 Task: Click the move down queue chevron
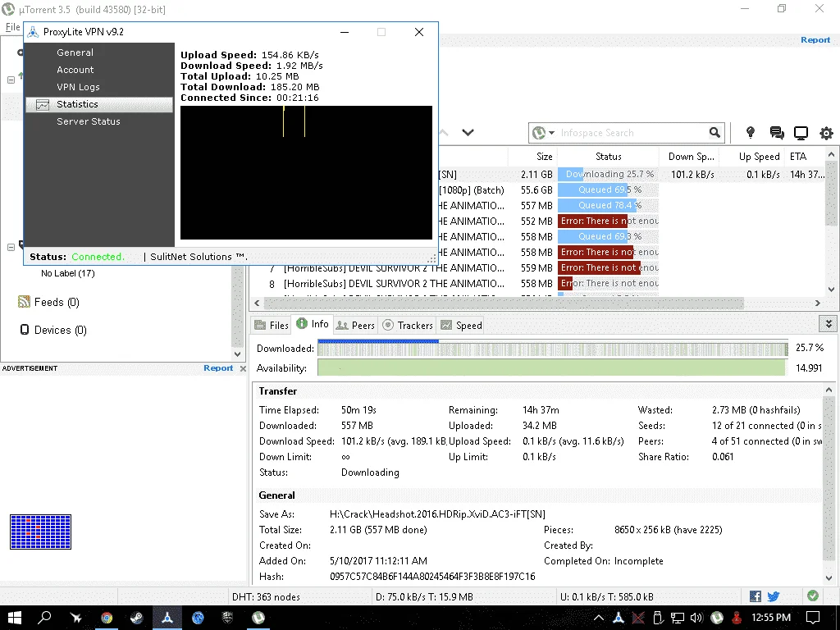pyautogui.click(x=468, y=132)
